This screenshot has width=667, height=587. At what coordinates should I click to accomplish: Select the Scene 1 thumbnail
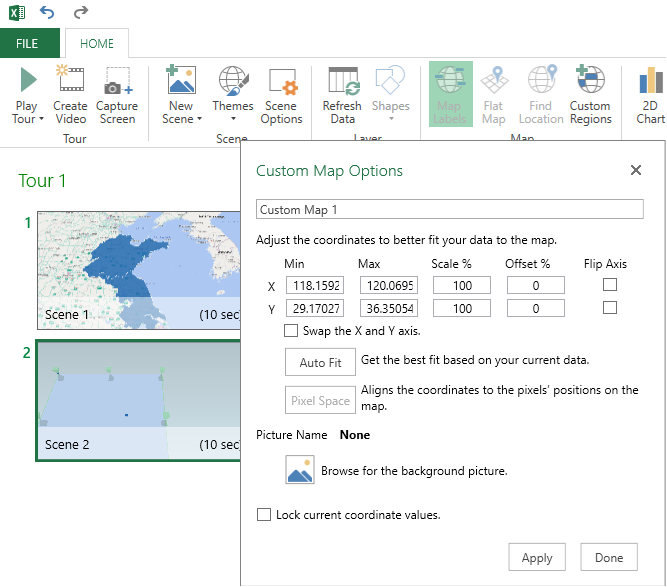tap(139, 270)
